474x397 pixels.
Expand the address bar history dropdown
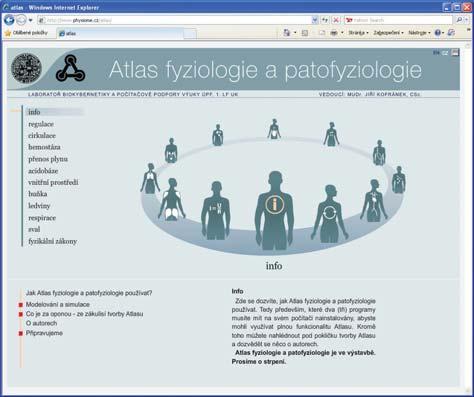tap(315, 20)
